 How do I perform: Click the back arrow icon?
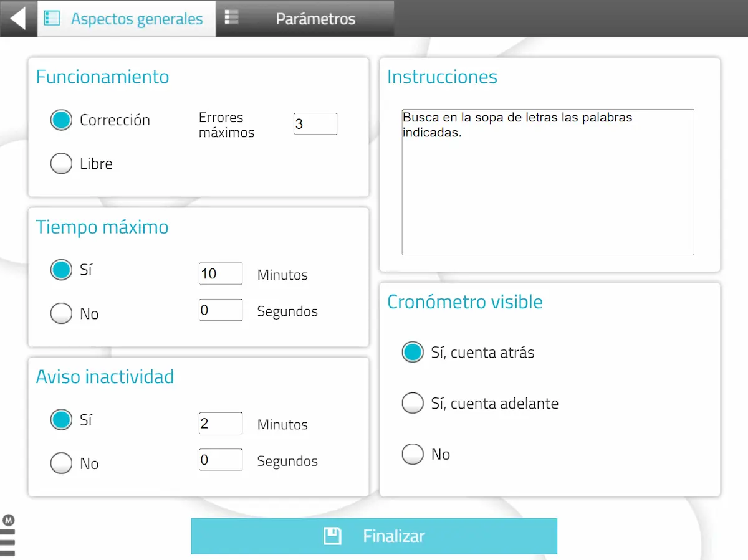18,18
